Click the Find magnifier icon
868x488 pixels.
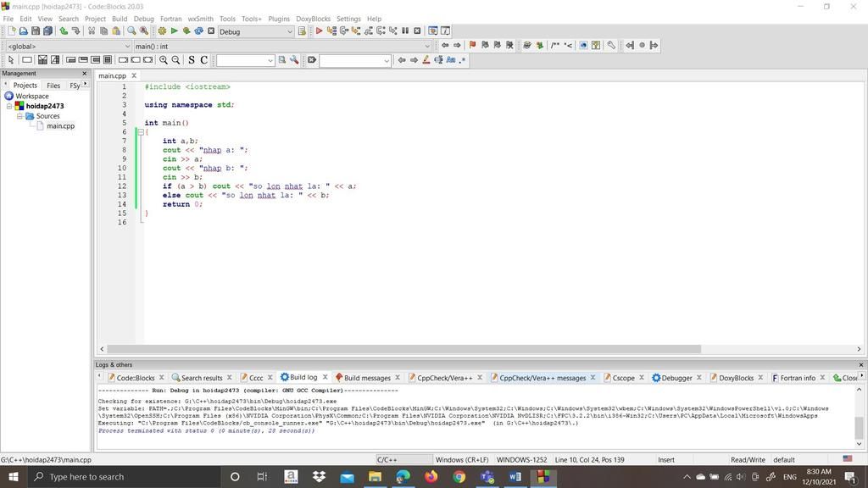coord(131,31)
